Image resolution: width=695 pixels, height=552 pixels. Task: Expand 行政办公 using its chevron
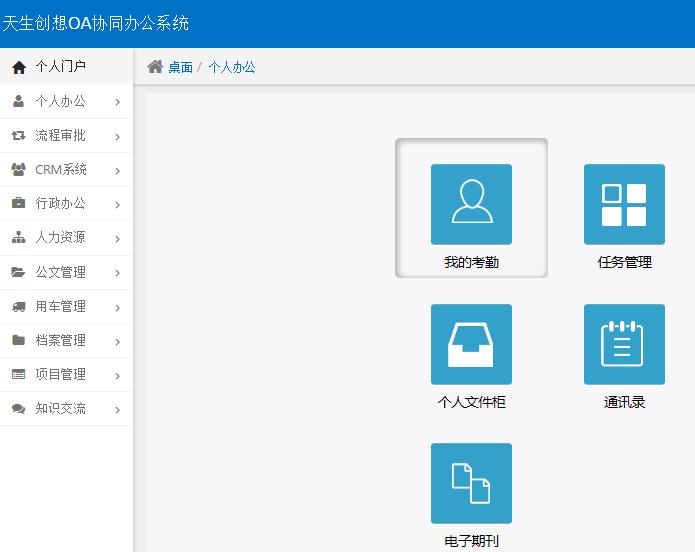point(117,205)
